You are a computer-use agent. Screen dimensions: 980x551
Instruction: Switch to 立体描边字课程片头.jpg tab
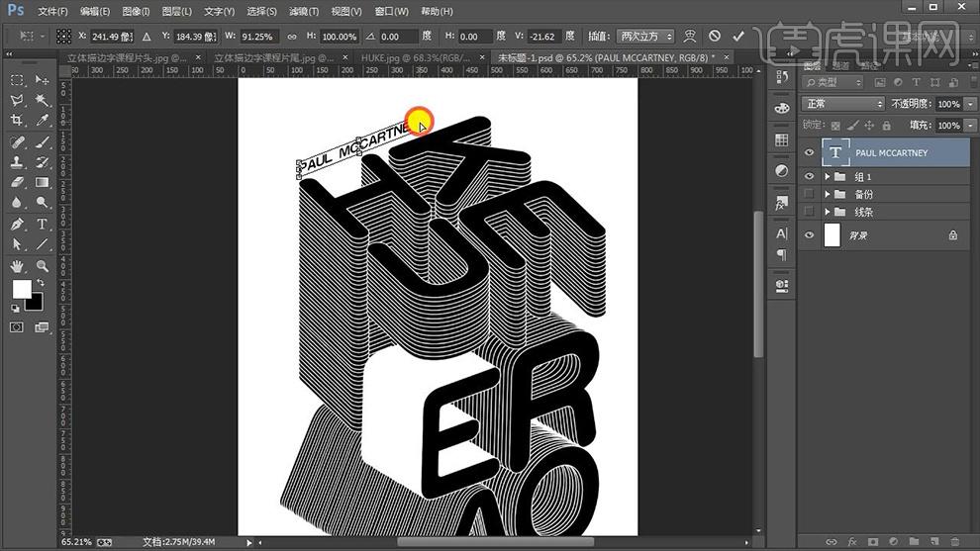(x=127, y=57)
